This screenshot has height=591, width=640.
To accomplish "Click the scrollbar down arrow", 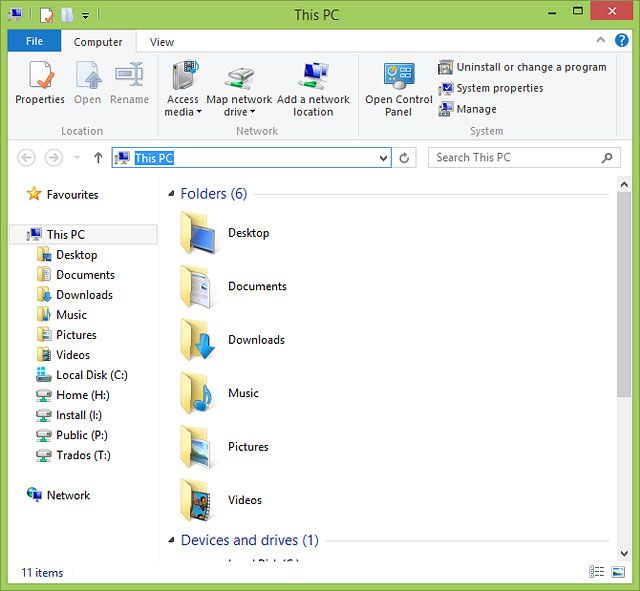I will pyautogui.click(x=624, y=553).
